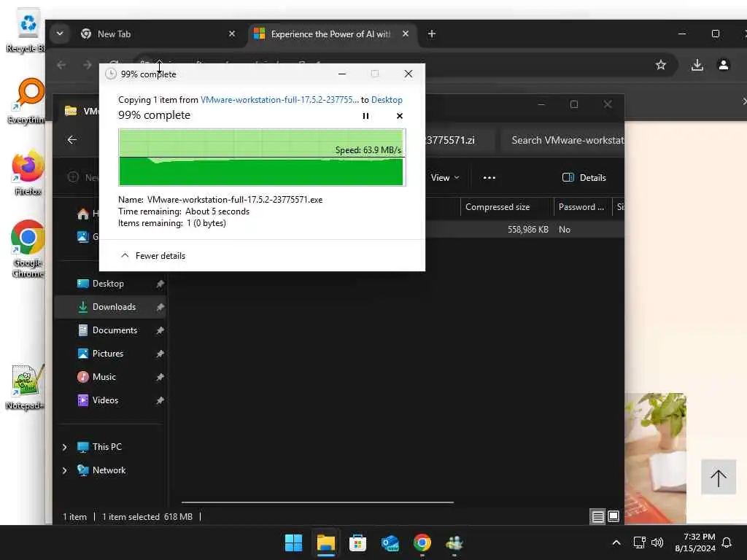Unpin Documents using its pin icon
This screenshot has height=560, width=747.
(x=160, y=330)
